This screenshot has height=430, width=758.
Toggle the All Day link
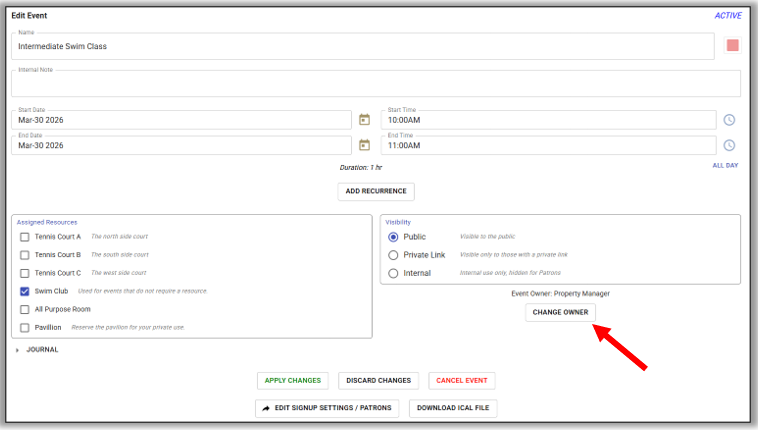pos(725,165)
